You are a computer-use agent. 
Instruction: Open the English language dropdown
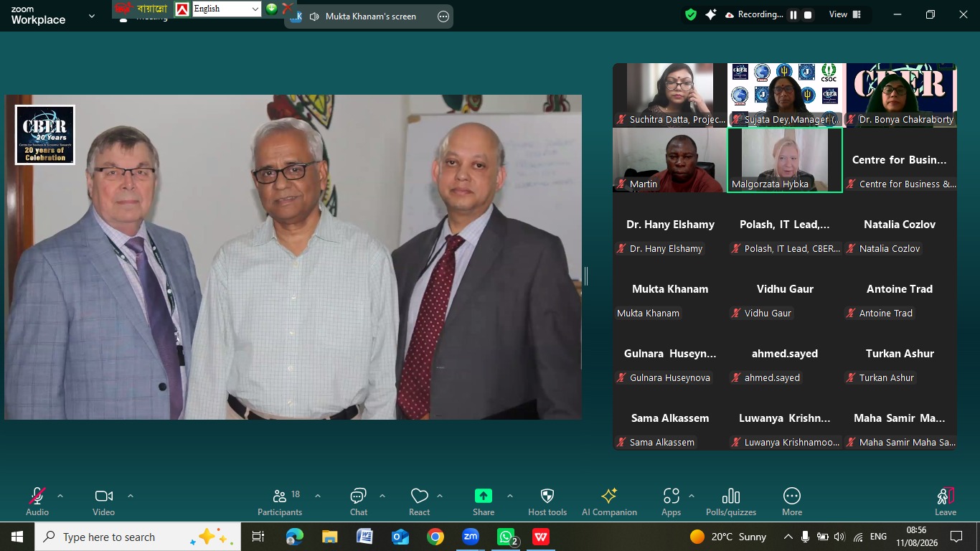click(x=227, y=9)
